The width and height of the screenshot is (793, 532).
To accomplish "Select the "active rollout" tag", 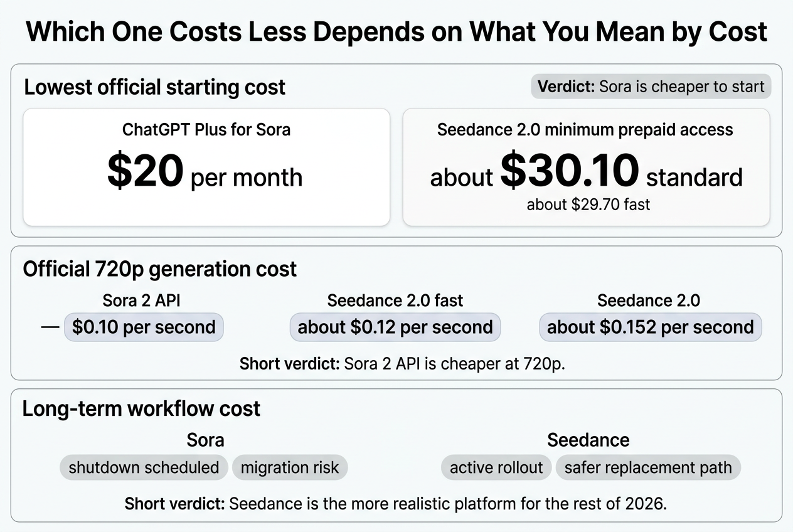I will point(496,467).
